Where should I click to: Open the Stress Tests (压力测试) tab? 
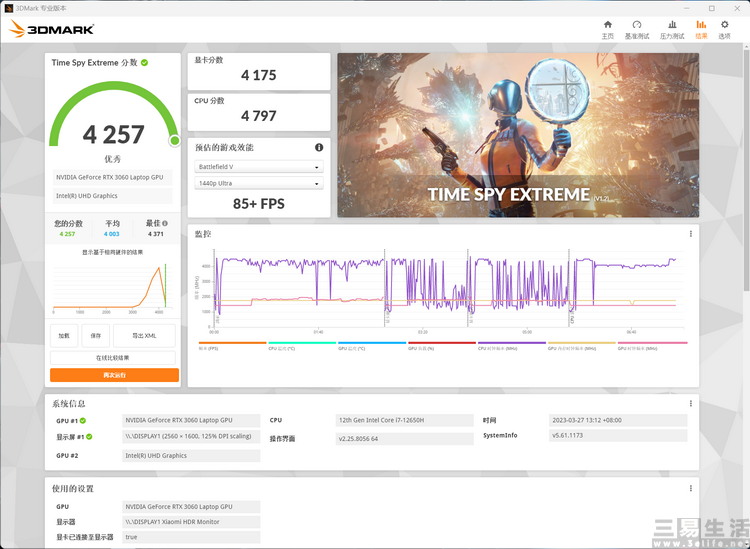pyautogui.click(x=672, y=30)
